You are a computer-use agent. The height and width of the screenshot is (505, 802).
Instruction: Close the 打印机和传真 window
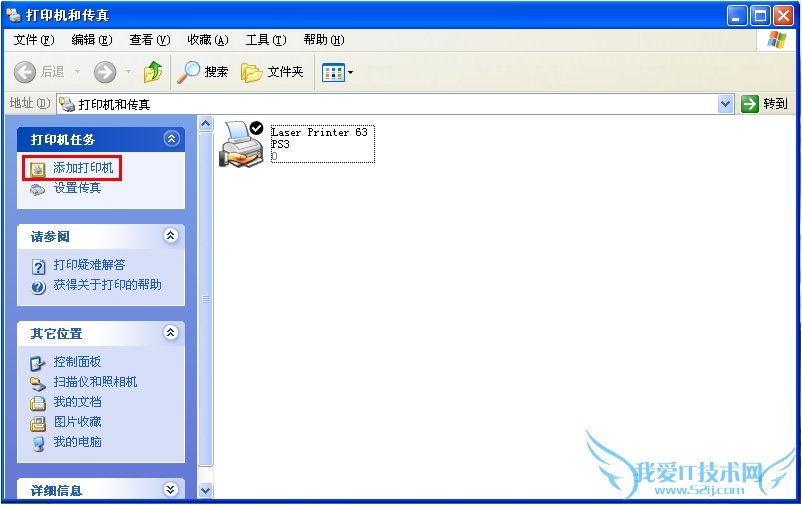click(783, 16)
